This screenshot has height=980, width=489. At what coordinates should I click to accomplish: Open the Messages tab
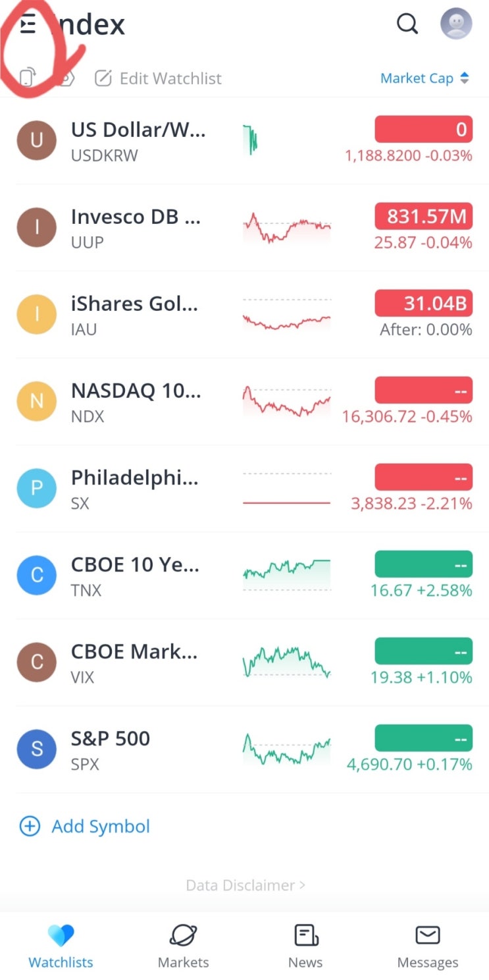(428, 946)
